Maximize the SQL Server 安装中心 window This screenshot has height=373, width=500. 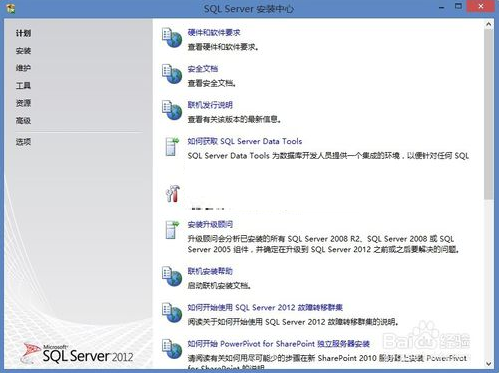point(458,7)
